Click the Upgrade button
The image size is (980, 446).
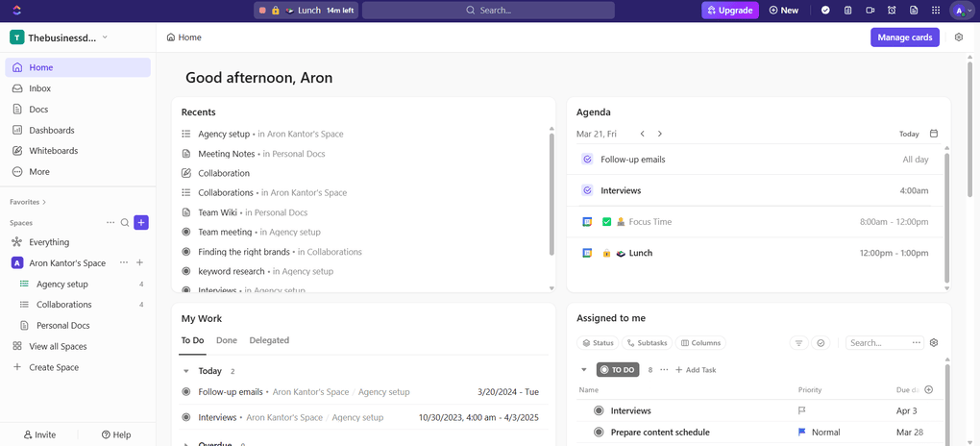click(730, 10)
